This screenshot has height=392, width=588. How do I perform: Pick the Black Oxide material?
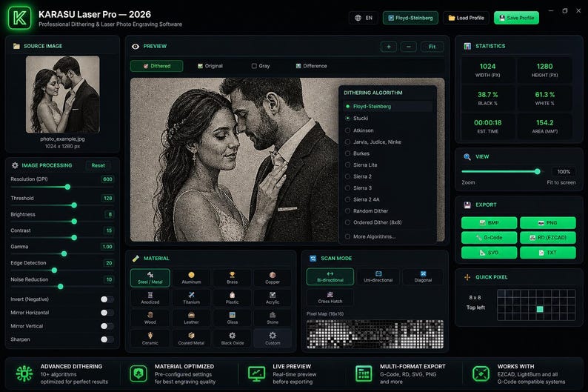(x=232, y=338)
